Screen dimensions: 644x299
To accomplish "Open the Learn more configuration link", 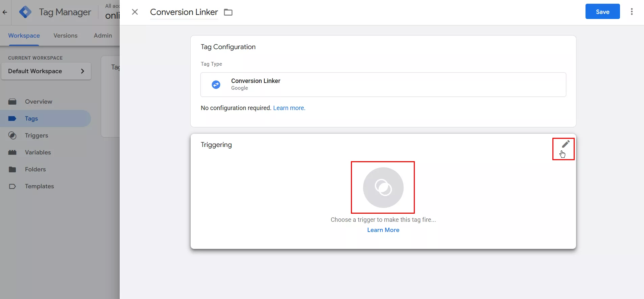I will pyautogui.click(x=289, y=108).
